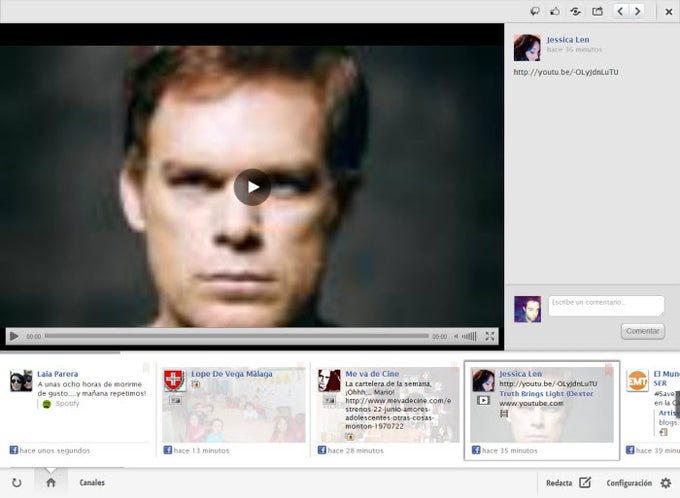Screen dimensions: 680x498
Task: Play the video with center play button
Action: tap(252, 187)
